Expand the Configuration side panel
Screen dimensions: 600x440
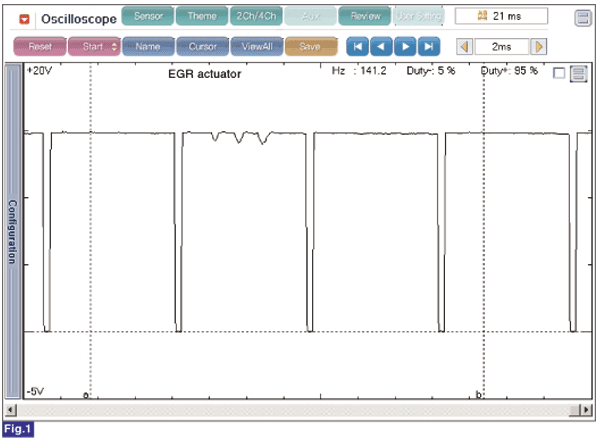(13, 231)
